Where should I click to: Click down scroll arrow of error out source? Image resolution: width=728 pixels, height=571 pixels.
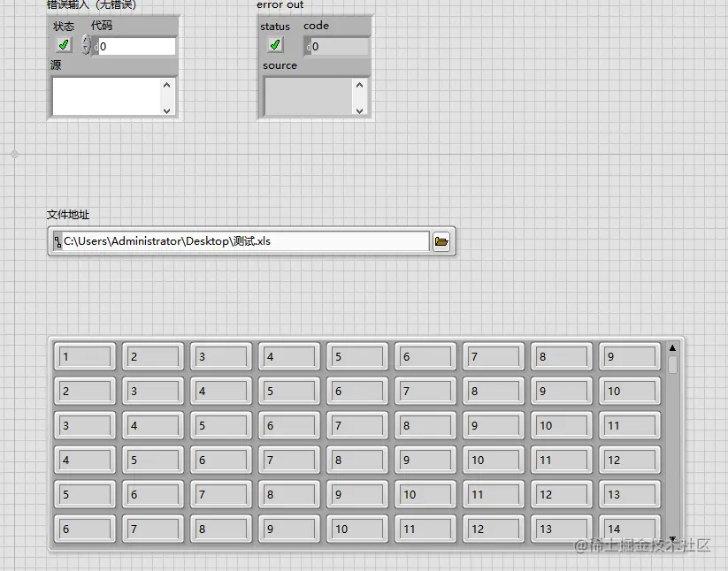point(359,110)
